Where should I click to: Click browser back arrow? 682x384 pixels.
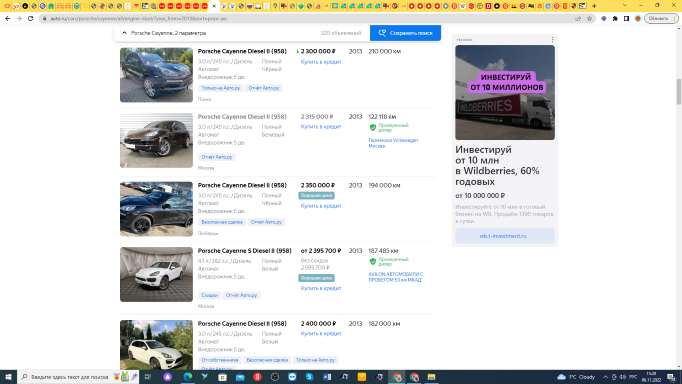point(8,19)
